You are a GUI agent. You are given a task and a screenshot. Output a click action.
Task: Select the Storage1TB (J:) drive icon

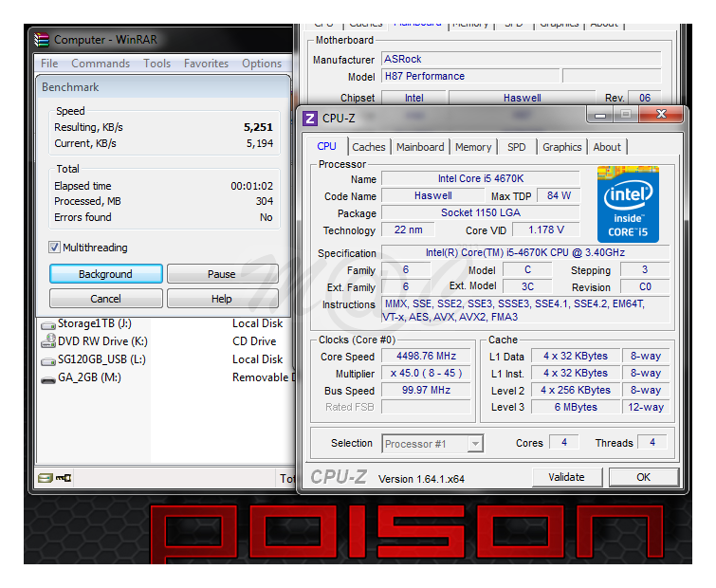[x=48, y=323]
